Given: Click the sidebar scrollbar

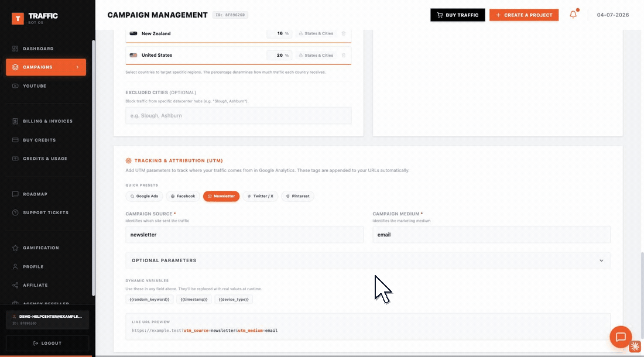Looking at the screenshot, I should pyautogui.click(x=93, y=167).
